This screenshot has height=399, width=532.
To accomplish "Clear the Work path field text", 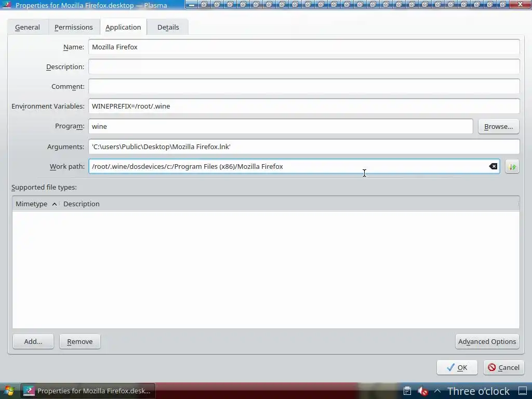I will pyautogui.click(x=493, y=166).
